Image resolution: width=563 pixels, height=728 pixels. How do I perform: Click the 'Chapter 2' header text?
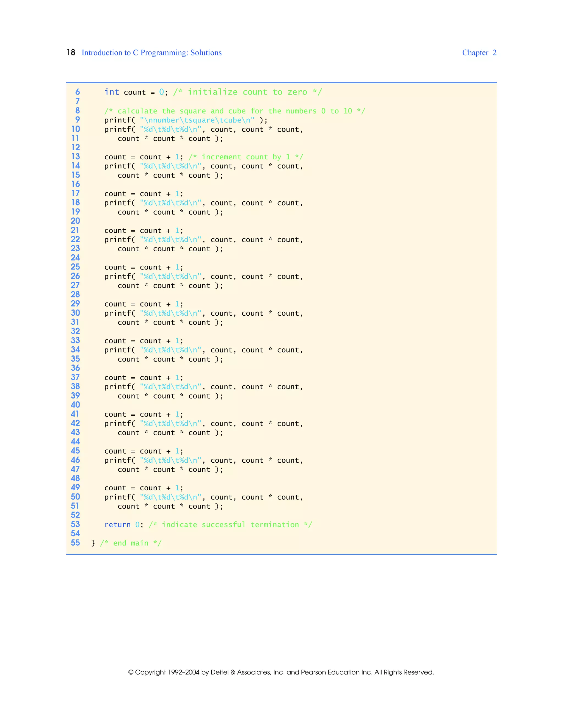point(479,53)
